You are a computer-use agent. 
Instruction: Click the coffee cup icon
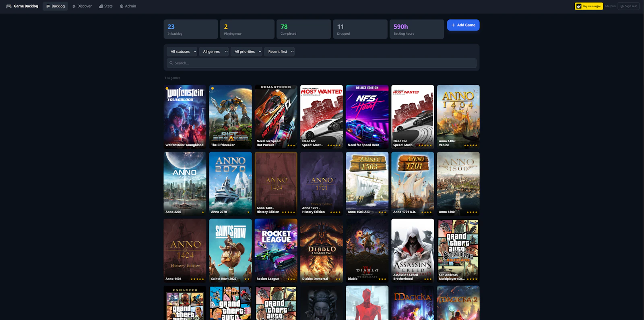point(579,6)
